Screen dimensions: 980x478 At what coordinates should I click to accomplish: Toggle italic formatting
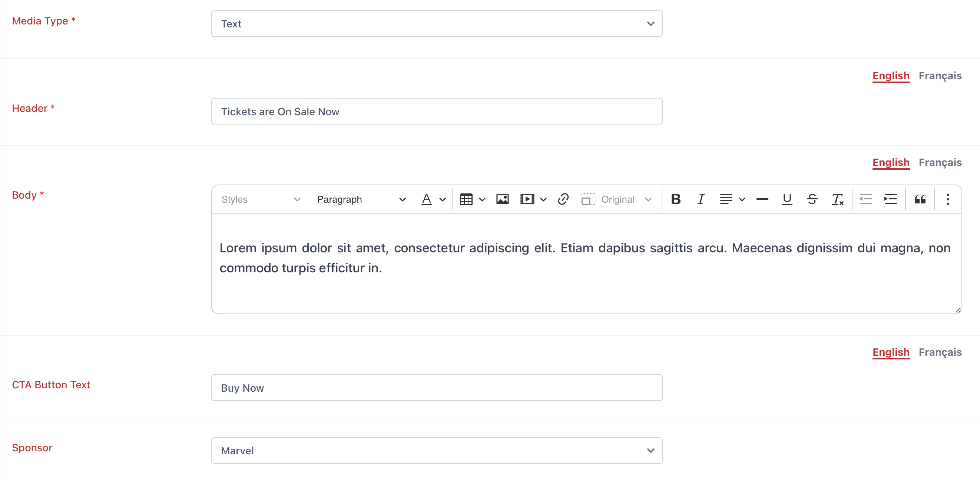pos(701,199)
